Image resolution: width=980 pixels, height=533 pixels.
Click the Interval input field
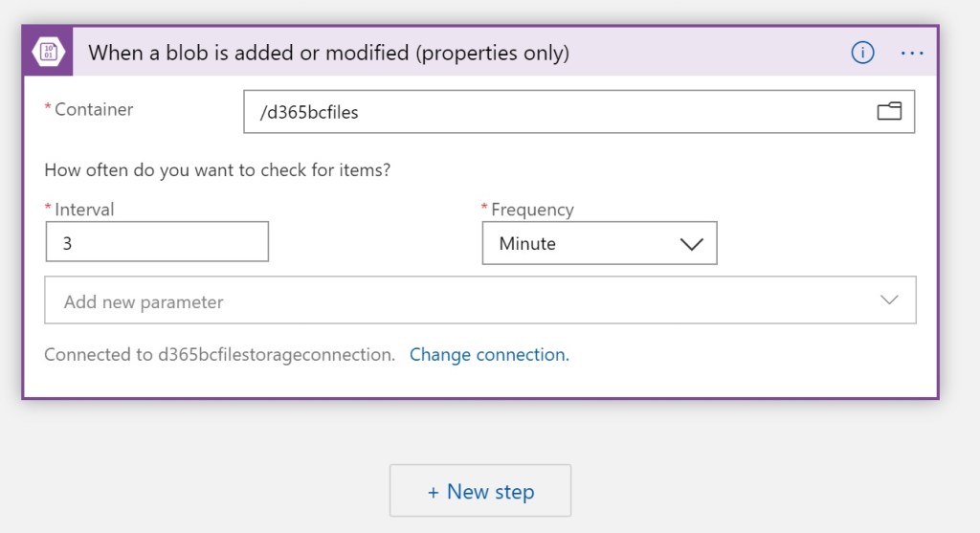[x=157, y=243]
